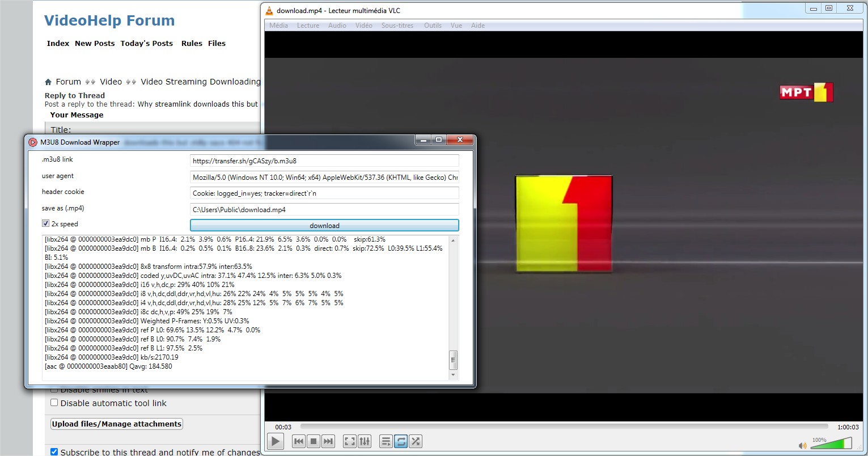Toggle loop mode in VLC
This screenshot has width=868, height=456.
[x=401, y=441]
